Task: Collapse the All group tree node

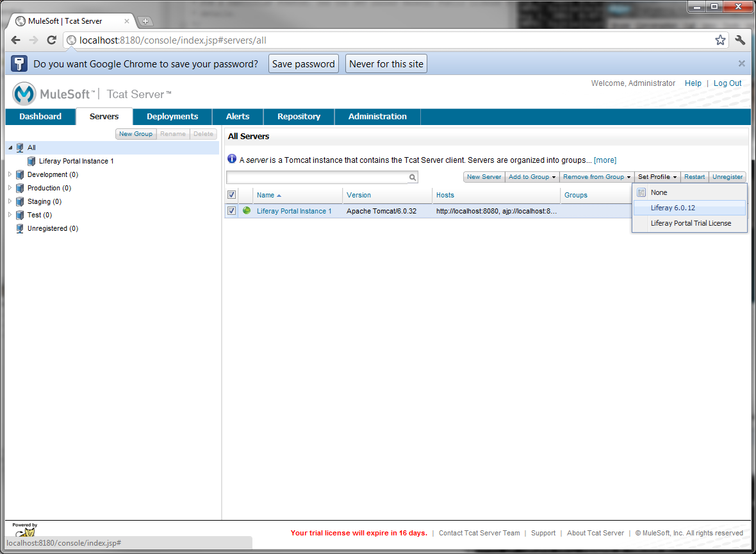Action: point(11,147)
